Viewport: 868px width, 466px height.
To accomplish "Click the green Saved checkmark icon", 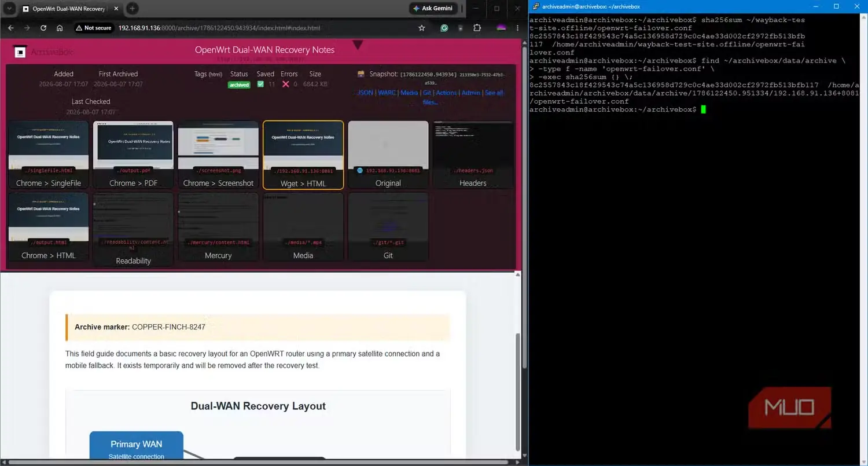I will point(260,84).
